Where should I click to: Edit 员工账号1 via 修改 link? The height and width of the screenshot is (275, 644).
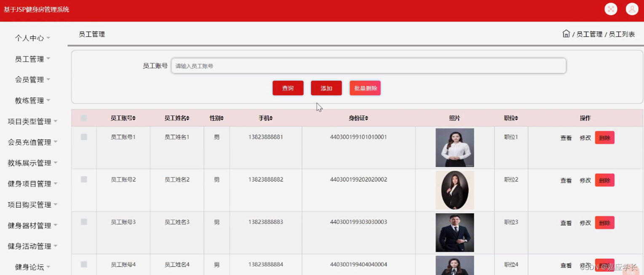pos(585,138)
